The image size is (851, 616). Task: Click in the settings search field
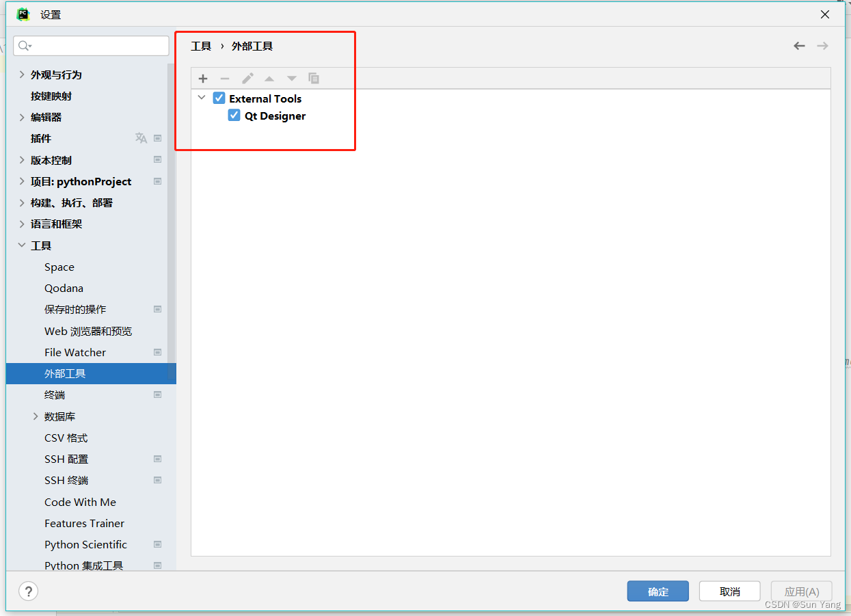(91, 46)
